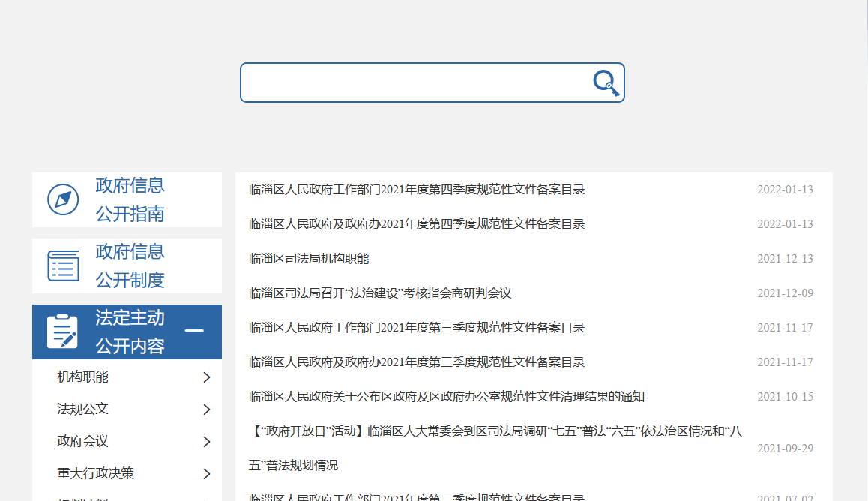868x501 pixels.
Task: Open the 政府信息公开制度 menu item
Action: coord(130,265)
